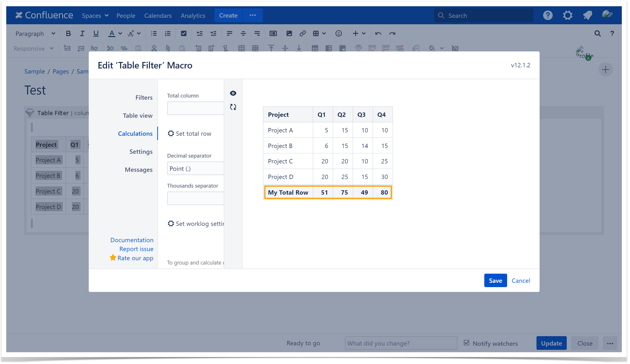The height and width of the screenshot is (364, 630).
Task: Click the Undo arrow in the toolbar
Action: point(378,33)
